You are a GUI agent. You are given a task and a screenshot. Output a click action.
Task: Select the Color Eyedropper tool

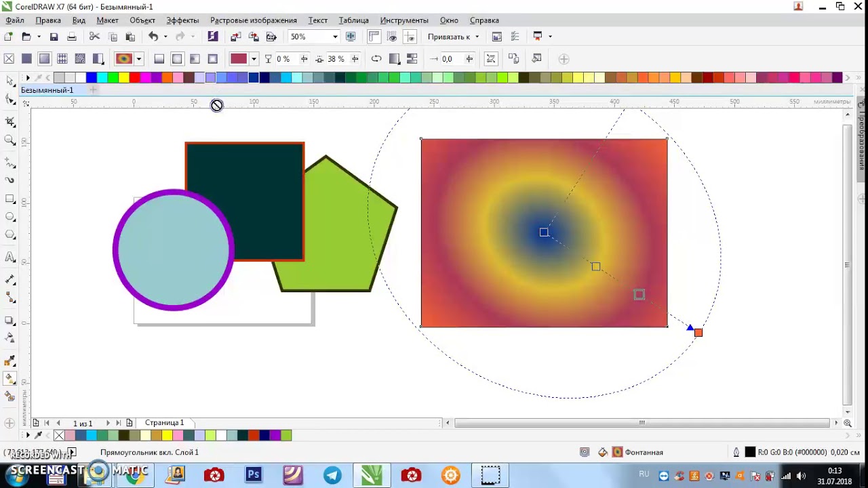[9, 361]
